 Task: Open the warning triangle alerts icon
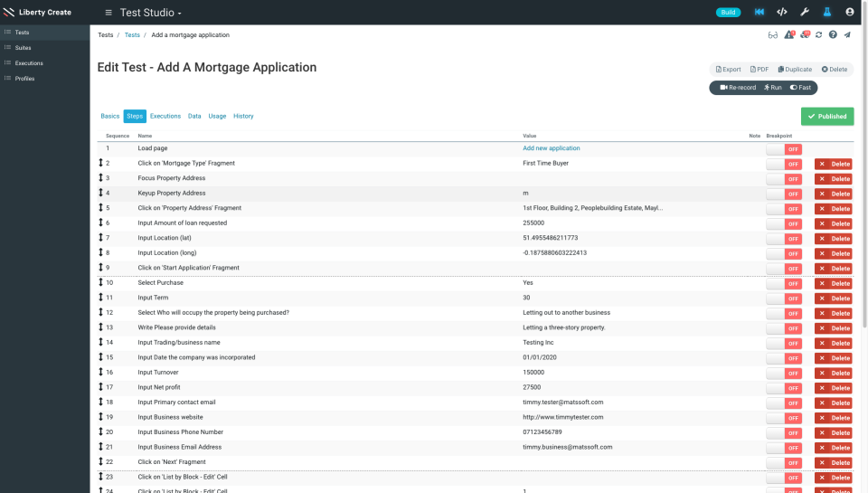click(x=788, y=35)
